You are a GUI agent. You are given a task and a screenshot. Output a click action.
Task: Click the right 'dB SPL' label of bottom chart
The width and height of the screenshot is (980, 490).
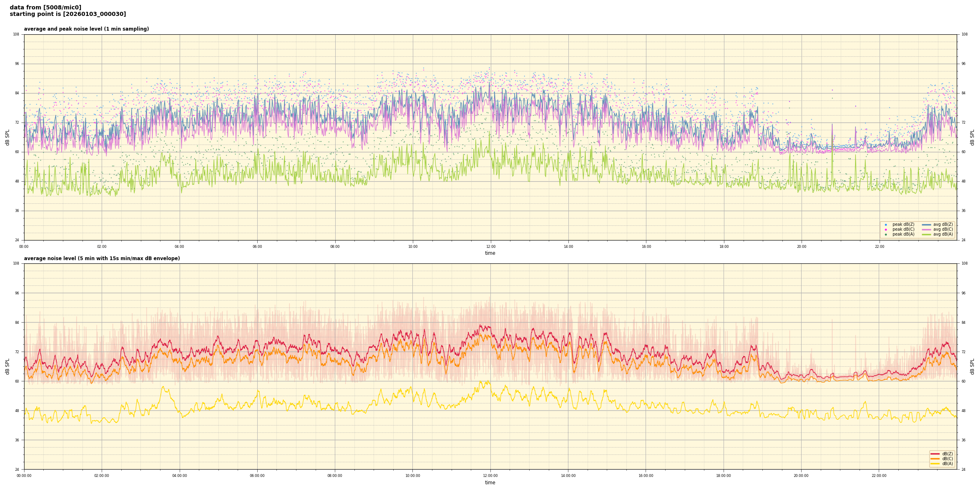tap(972, 366)
